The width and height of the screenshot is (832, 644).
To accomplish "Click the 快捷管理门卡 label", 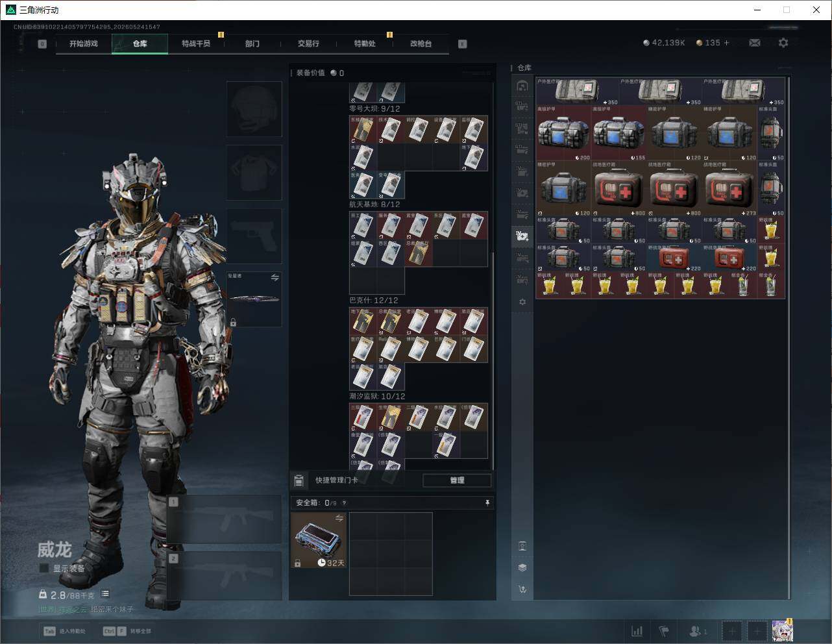I will (337, 480).
